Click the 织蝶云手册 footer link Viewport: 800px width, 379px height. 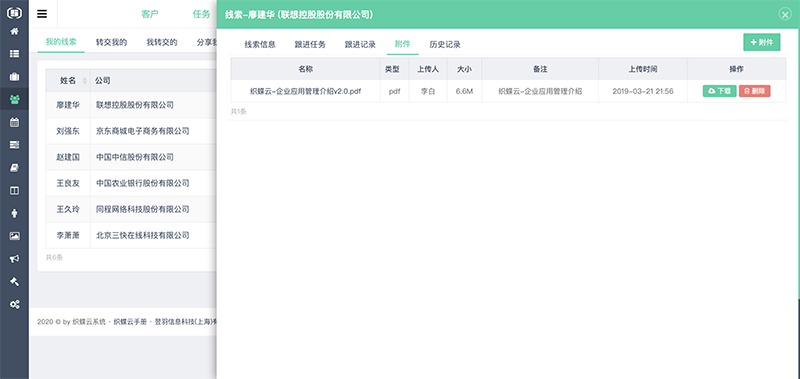pyautogui.click(x=130, y=322)
